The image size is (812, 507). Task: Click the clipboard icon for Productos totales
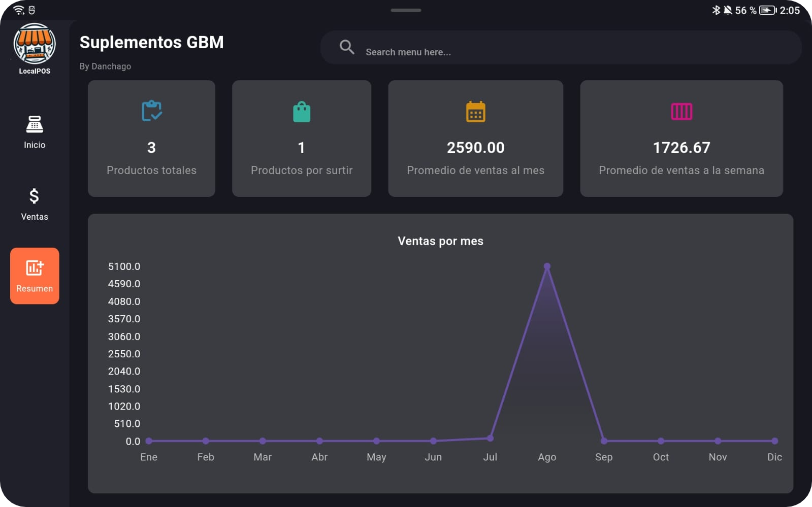151,111
